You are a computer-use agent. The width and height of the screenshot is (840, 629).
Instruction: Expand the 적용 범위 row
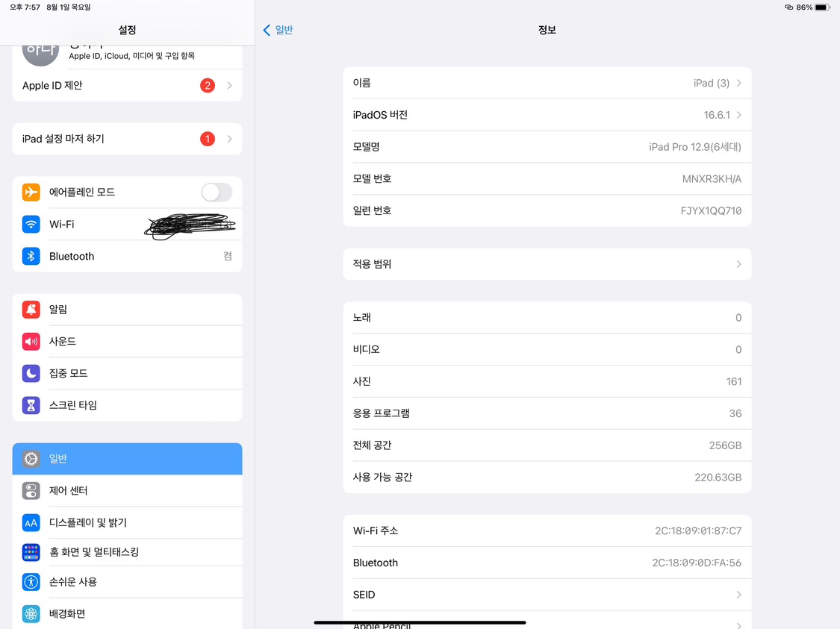pyautogui.click(x=547, y=264)
